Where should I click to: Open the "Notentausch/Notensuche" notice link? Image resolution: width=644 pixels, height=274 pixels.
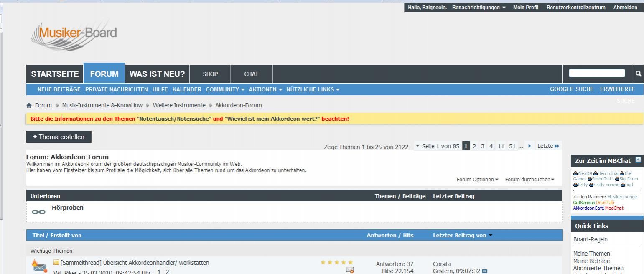(x=173, y=119)
